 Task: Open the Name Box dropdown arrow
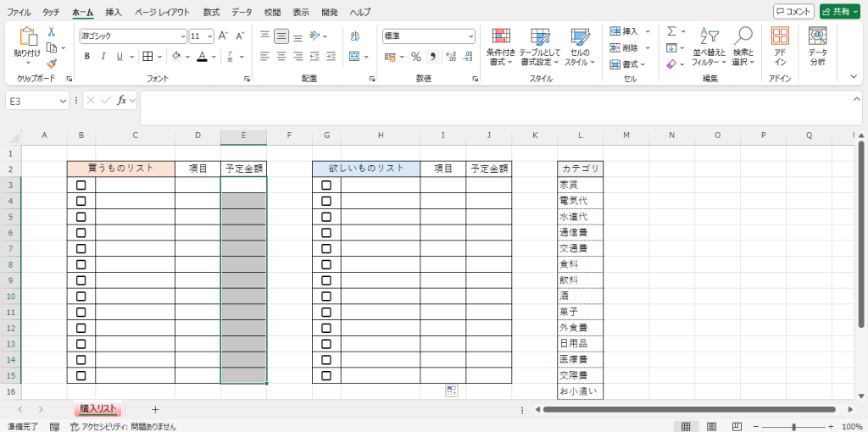coord(64,100)
